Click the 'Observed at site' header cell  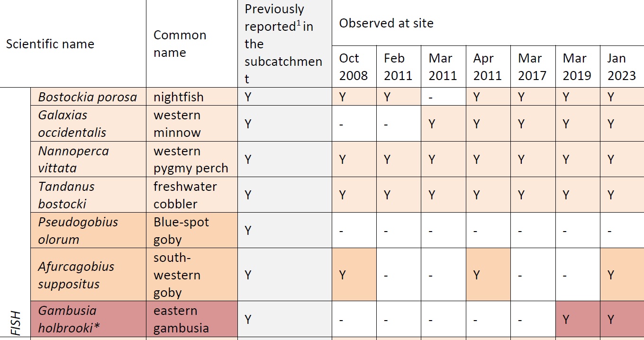click(x=386, y=23)
